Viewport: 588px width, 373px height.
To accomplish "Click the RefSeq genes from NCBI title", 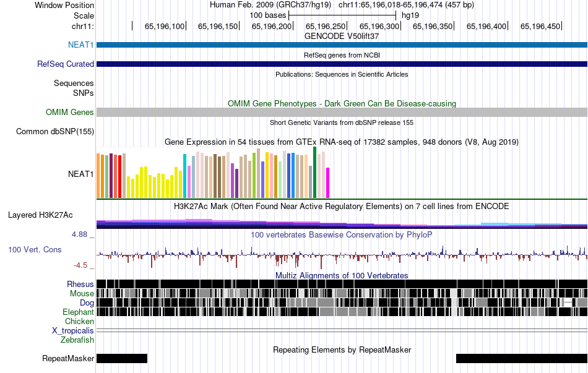I will click(342, 56).
